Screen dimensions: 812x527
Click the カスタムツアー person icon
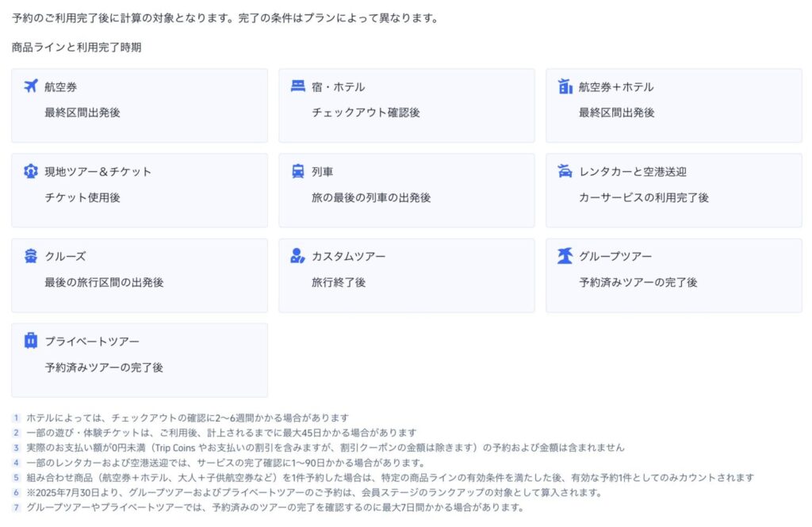click(298, 256)
